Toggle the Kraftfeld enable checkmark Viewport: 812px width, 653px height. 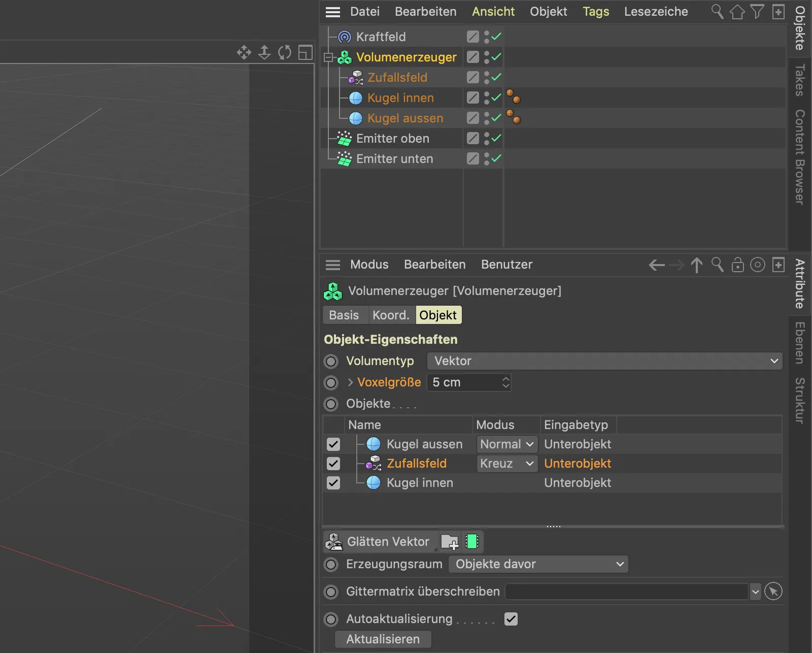497,37
